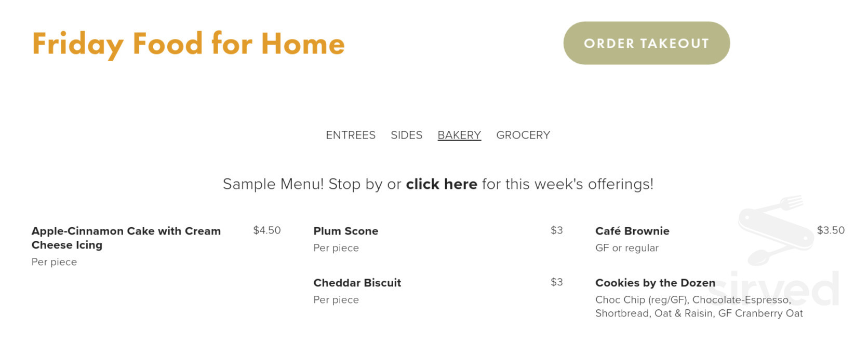Open the GROCERY tab
The height and width of the screenshot is (344, 868).
coord(523,135)
